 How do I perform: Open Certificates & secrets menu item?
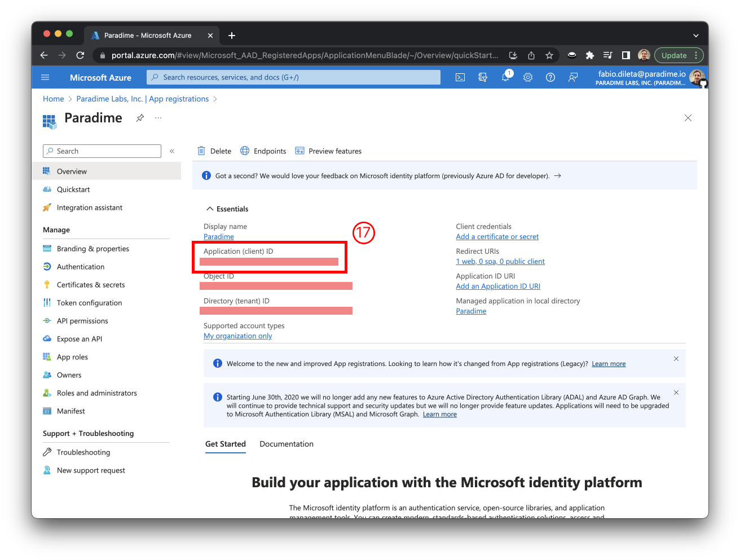click(91, 285)
